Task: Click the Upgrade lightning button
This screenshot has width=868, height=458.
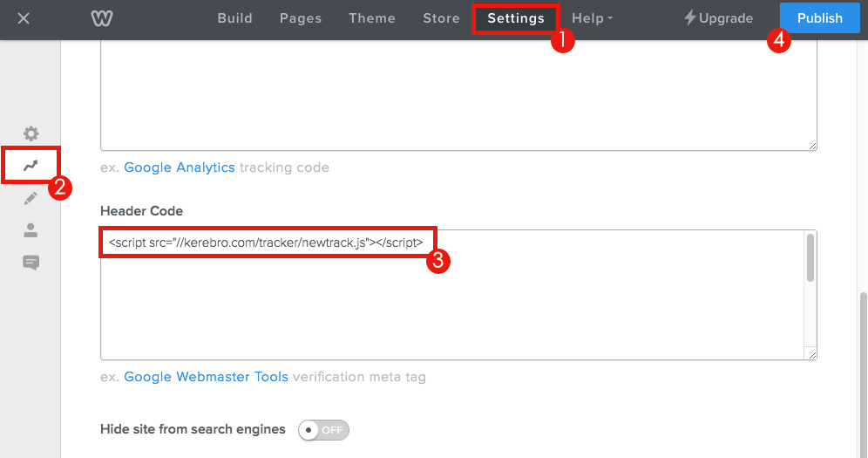Action: click(x=718, y=18)
